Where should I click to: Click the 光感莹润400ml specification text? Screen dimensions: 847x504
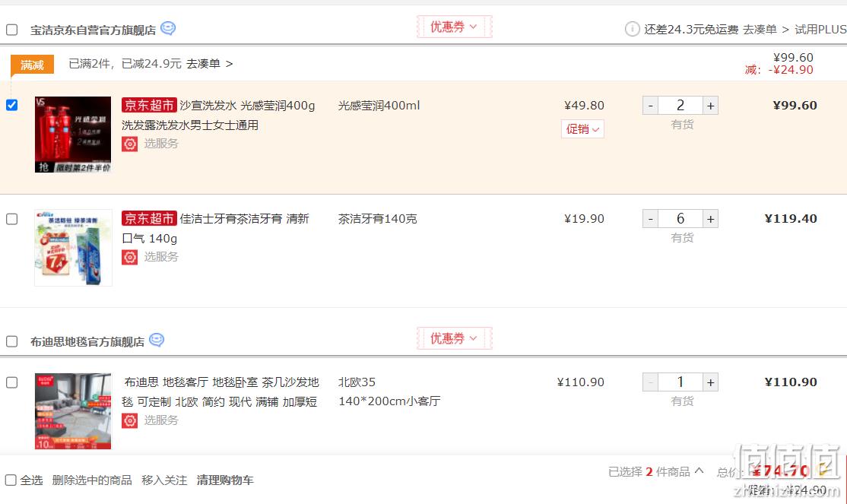pyautogui.click(x=379, y=106)
